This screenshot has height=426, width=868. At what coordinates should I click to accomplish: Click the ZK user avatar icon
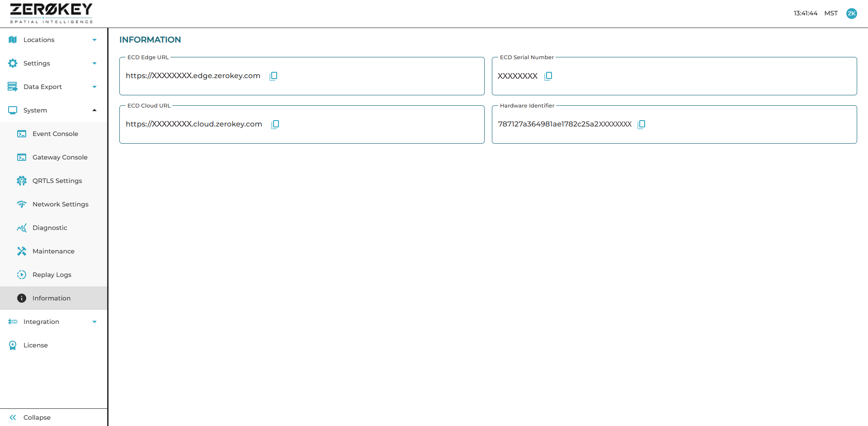(x=851, y=14)
